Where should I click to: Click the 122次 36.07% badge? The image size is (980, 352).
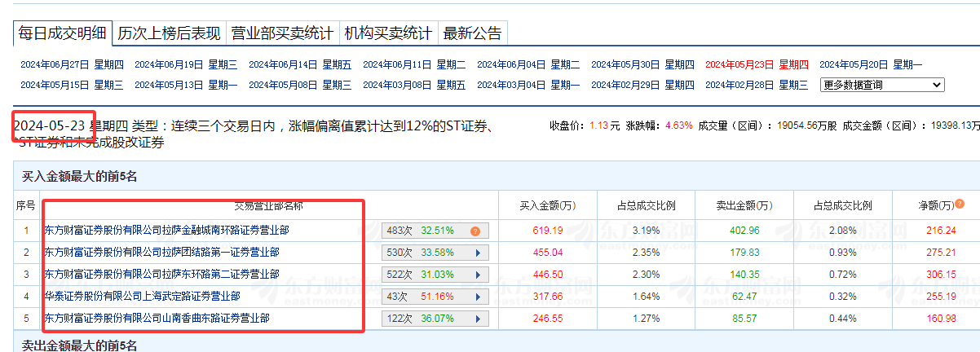click(x=435, y=319)
